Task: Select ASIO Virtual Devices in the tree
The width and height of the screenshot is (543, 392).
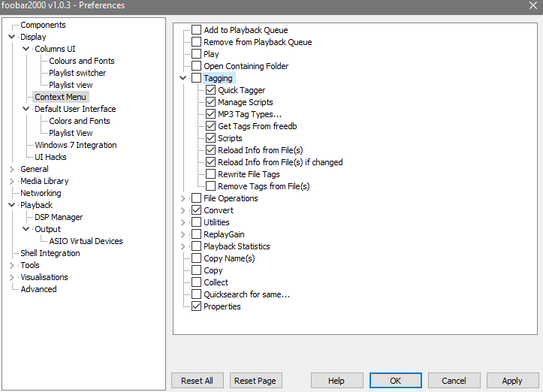Action: tap(86, 241)
